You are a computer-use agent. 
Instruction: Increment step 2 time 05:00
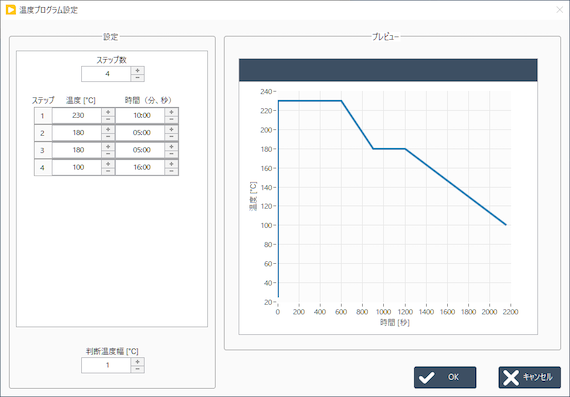[x=171, y=129]
